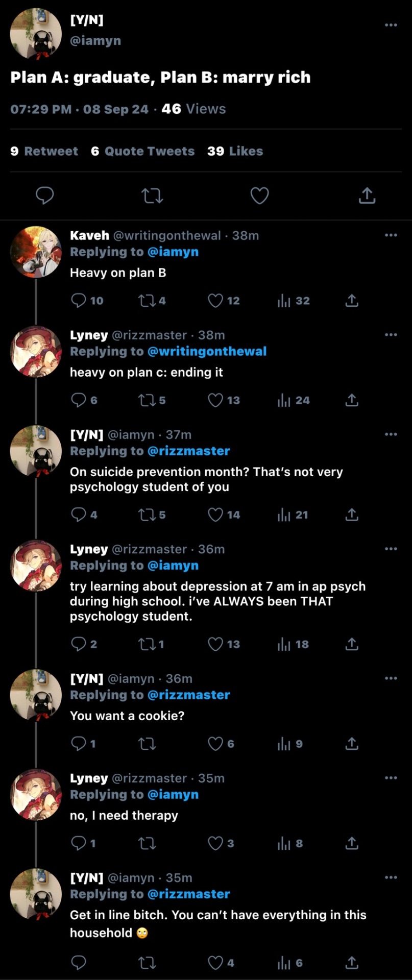Like Kaveh's "Heavy on plan B" reply
The height and width of the screenshot is (980, 412).
[215, 301]
